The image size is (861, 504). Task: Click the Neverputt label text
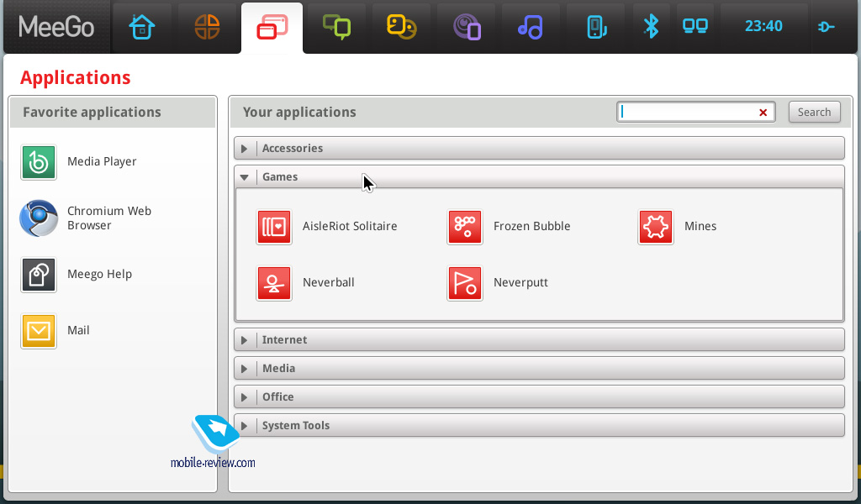coord(520,282)
